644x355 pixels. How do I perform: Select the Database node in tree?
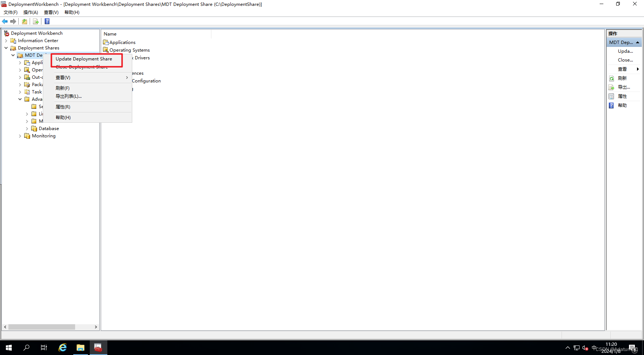pos(49,129)
